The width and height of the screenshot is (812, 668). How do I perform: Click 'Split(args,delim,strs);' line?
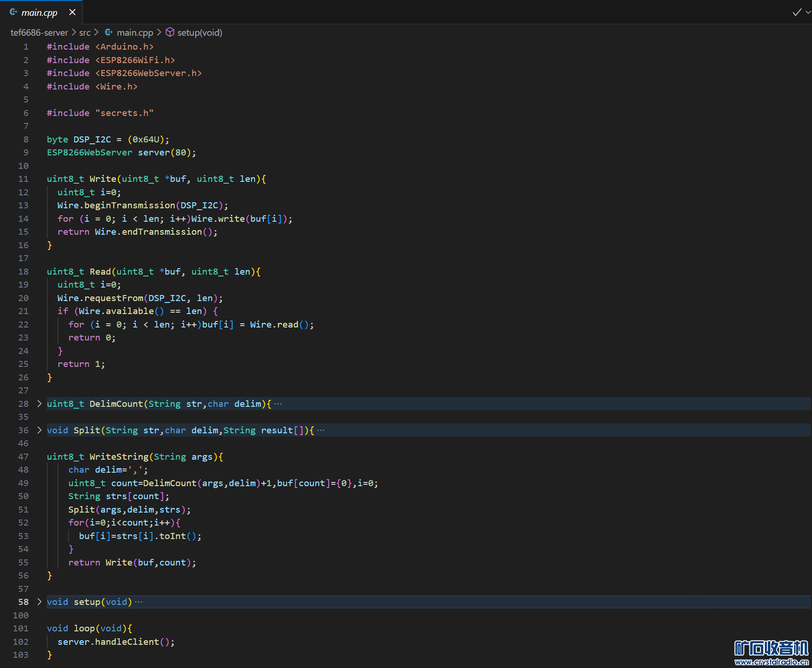pyautogui.click(x=129, y=510)
